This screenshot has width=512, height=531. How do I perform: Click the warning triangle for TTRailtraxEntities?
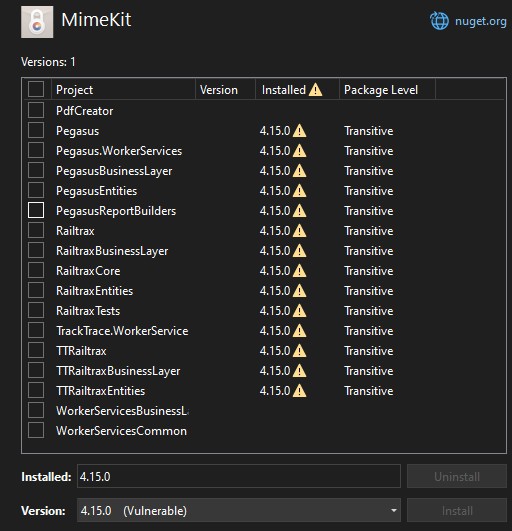pos(299,391)
